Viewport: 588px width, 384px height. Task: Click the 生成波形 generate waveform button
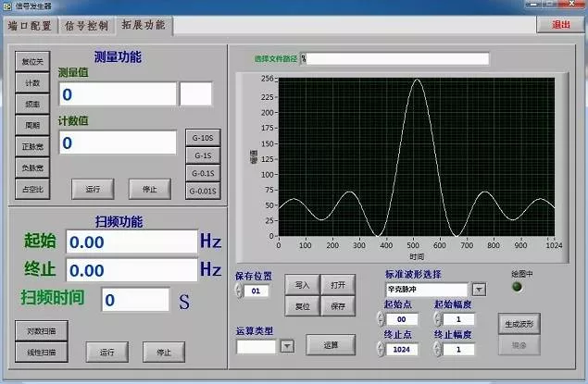pos(519,325)
